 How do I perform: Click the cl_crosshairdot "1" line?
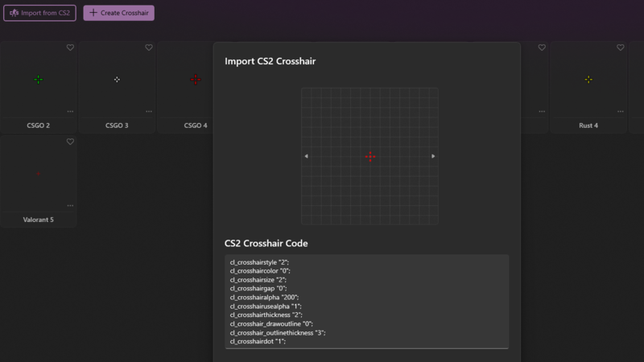[x=258, y=341]
